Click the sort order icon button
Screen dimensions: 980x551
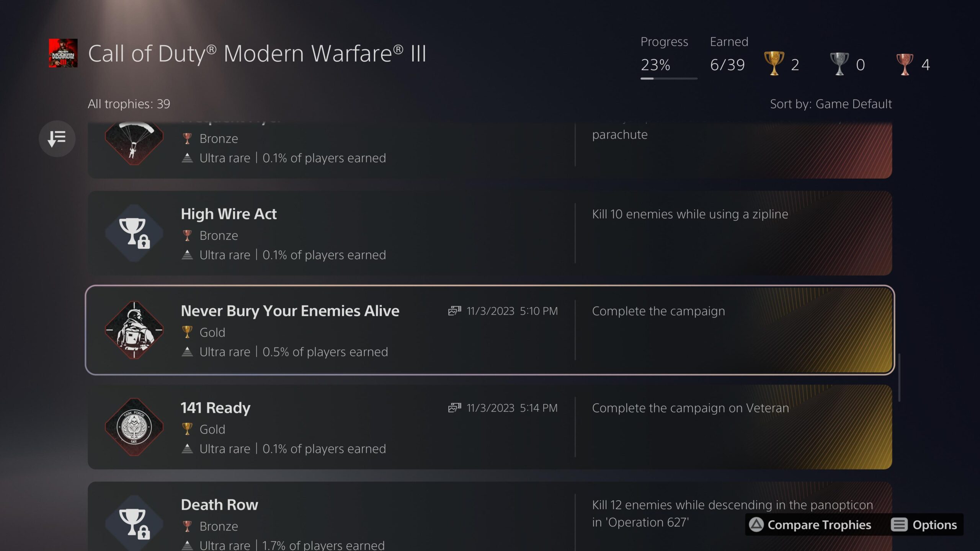[57, 139]
